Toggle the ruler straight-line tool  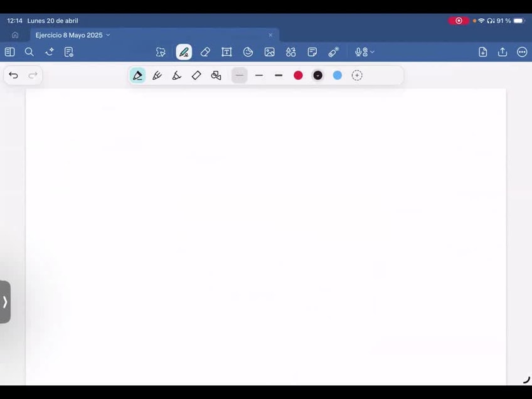coord(196,75)
